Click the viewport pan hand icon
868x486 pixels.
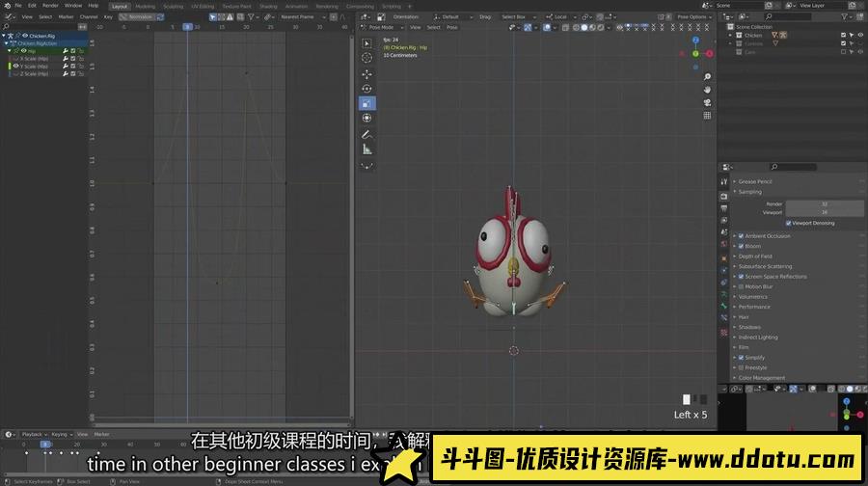pyautogui.click(x=707, y=90)
